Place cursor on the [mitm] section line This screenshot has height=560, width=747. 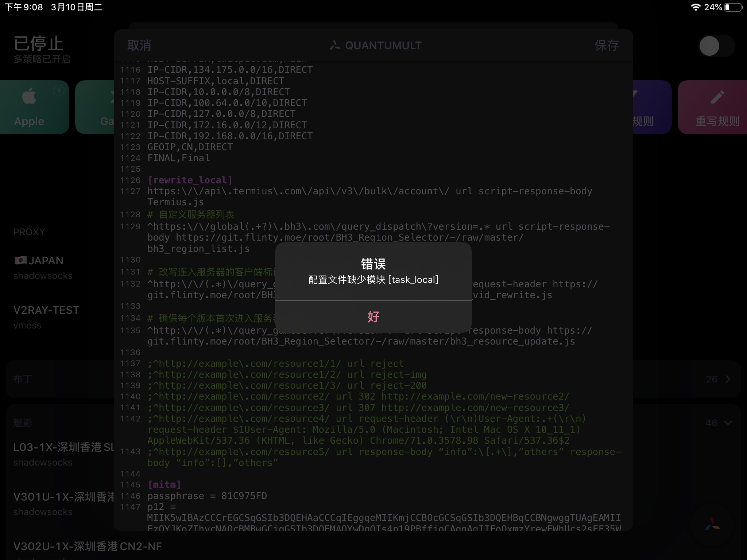click(164, 485)
